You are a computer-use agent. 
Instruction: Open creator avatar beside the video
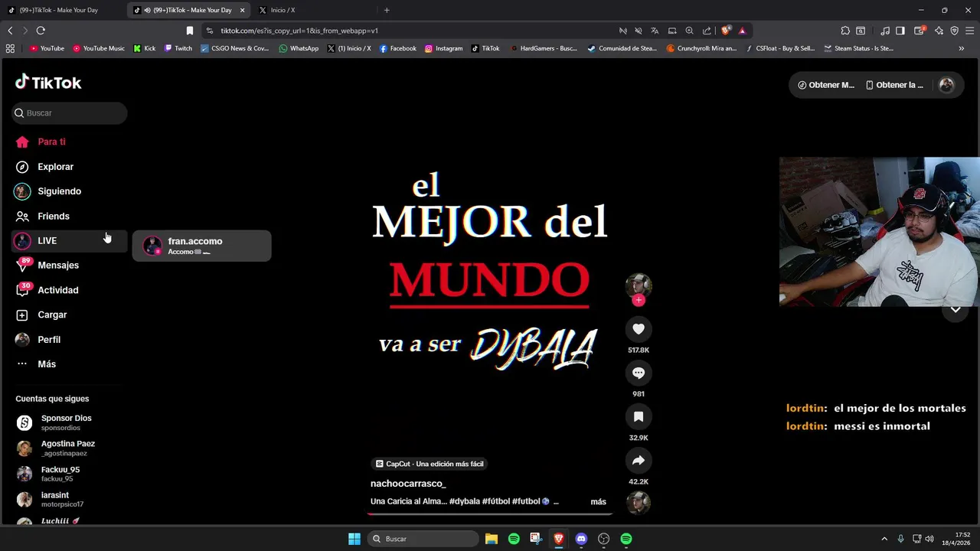click(639, 285)
